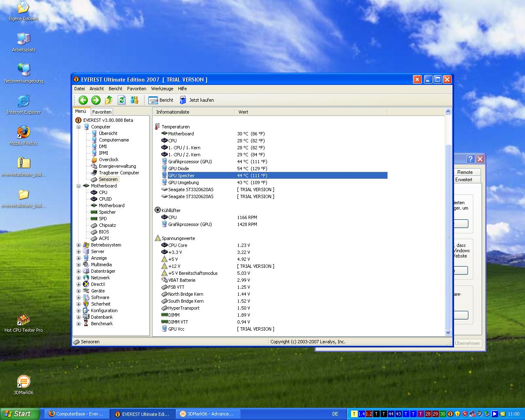Open the Arbeitsplatz desktop icon
This screenshot has height=420, width=525.
23,42
